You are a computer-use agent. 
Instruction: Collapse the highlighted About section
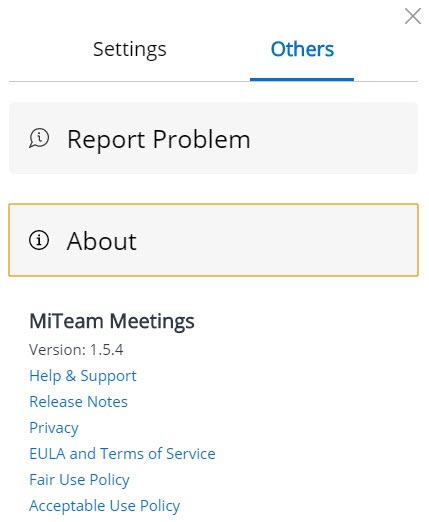click(213, 240)
